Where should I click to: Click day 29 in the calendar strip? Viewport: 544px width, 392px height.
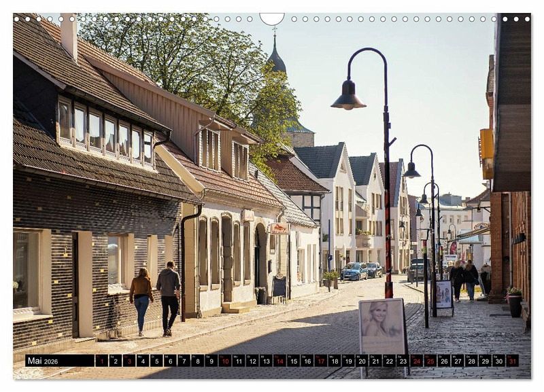coord(486,361)
